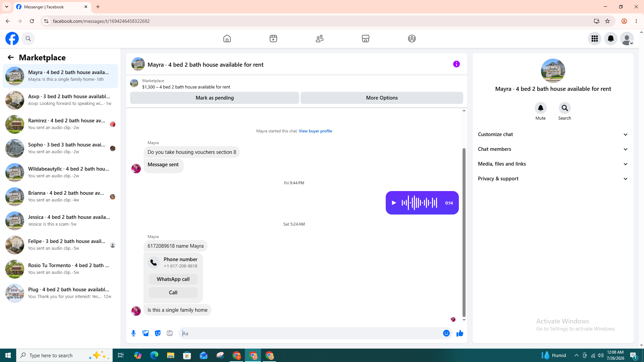Open Ramirez conversation
The width and height of the screenshot is (644, 362).
(60, 124)
